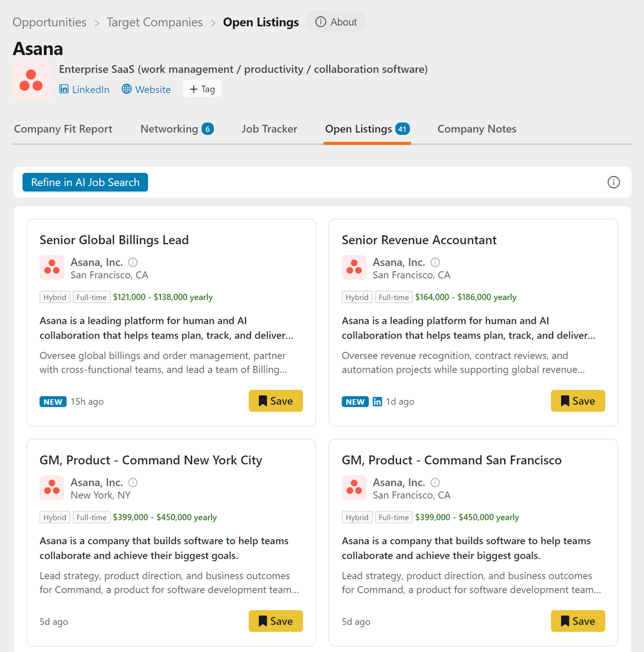Click Refine in AI Job Search
Screen dimensions: 644x652
85,182
